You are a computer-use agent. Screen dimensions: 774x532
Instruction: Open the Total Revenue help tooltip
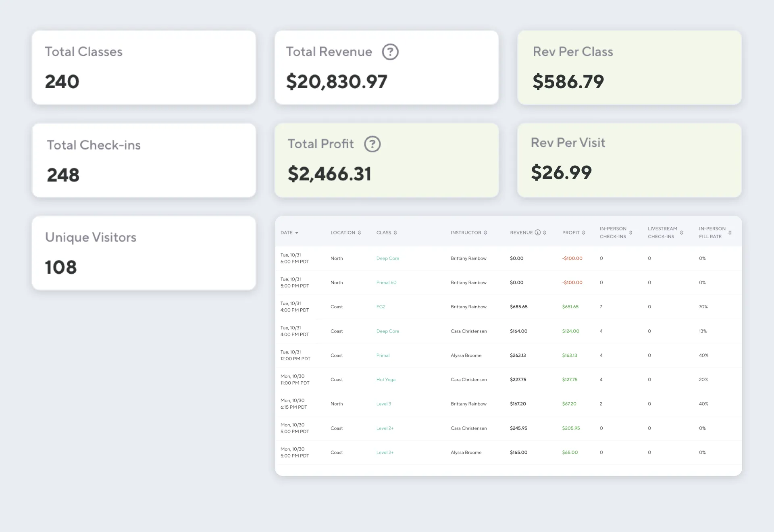(x=389, y=52)
